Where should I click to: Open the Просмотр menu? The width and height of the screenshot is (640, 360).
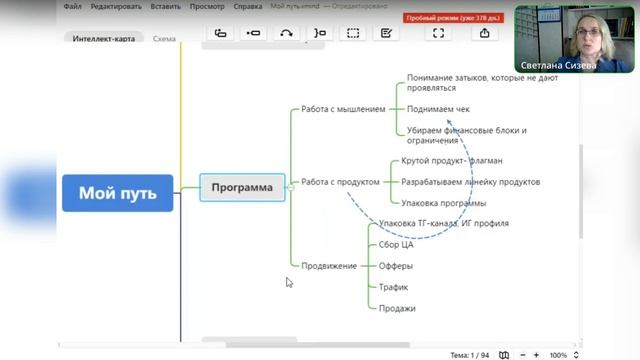(207, 6)
